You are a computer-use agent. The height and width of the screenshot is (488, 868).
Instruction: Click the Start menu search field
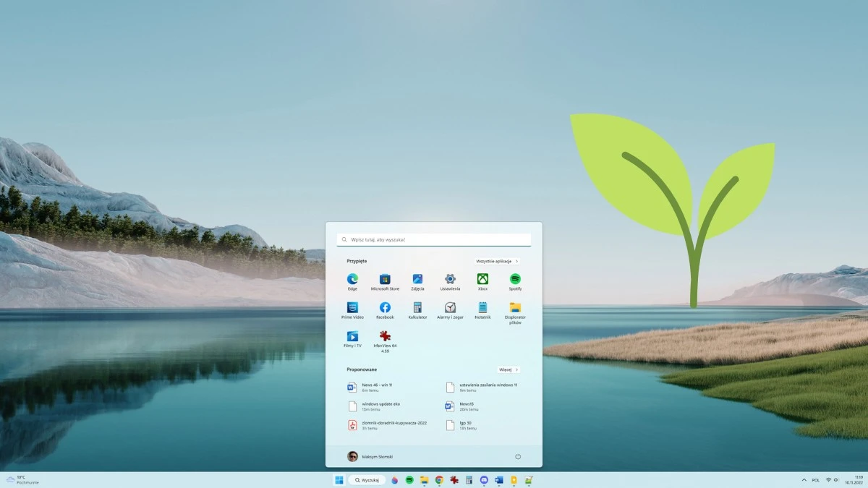(x=434, y=239)
